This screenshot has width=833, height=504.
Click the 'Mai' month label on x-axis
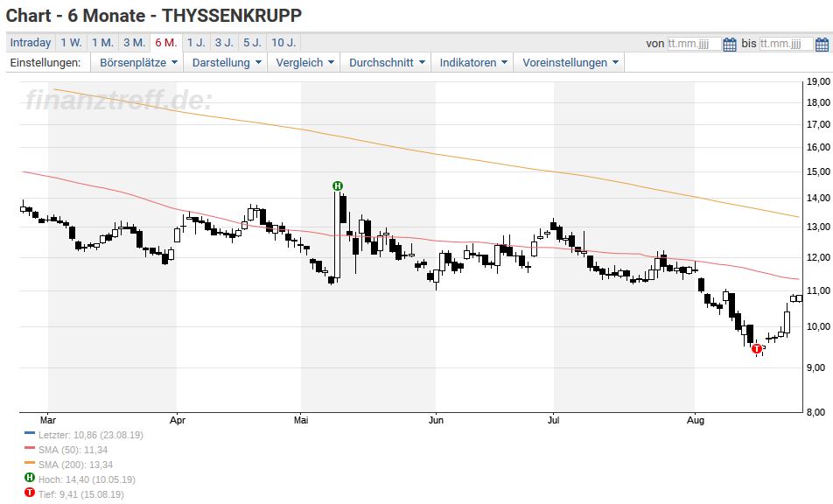point(301,420)
